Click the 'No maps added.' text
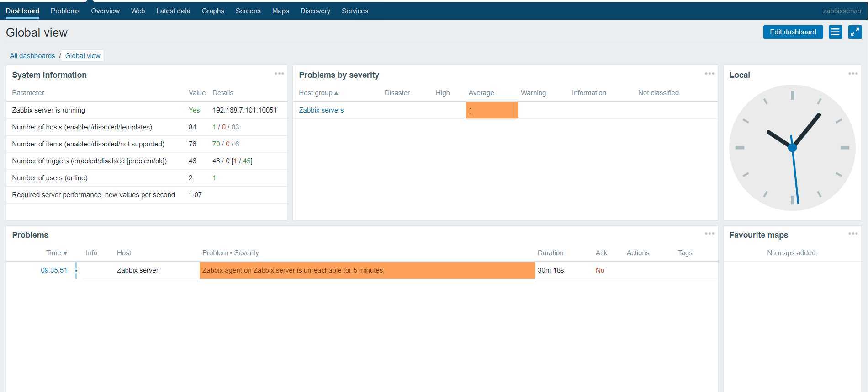 tap(792, 253)
